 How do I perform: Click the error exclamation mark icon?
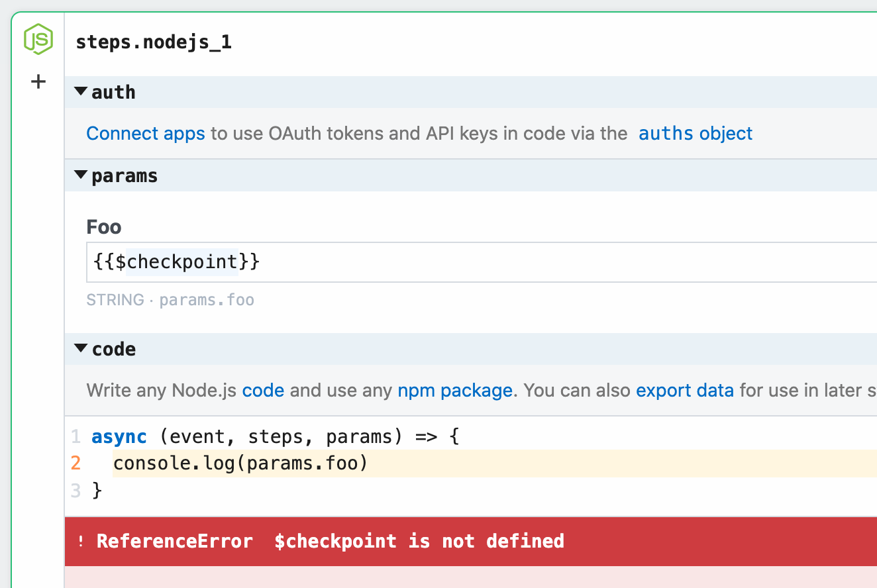point(81,542)
